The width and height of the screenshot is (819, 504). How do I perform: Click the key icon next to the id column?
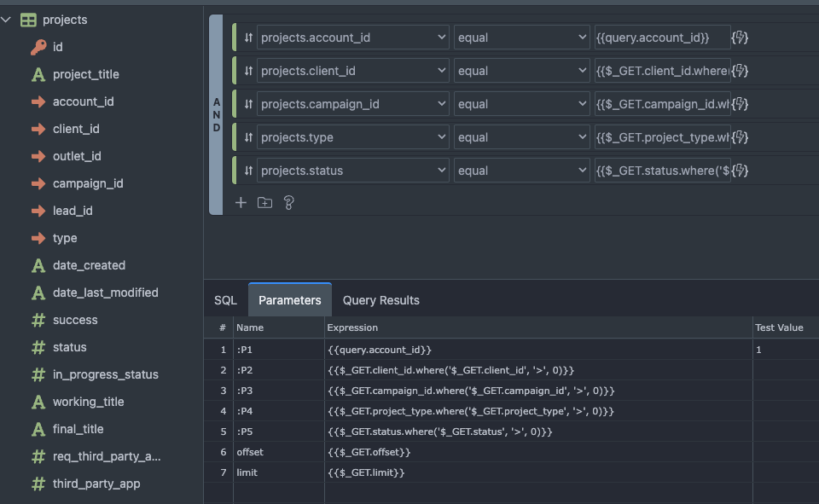(38, 47)
